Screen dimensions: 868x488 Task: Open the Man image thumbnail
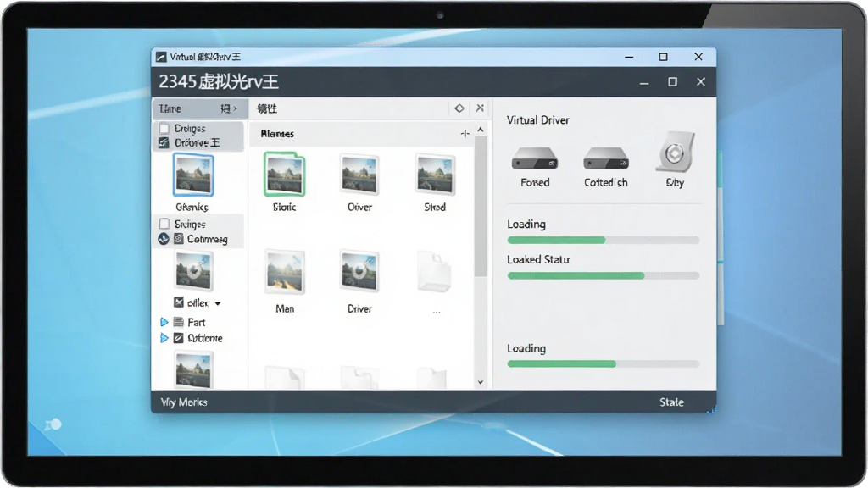(285, 272)
